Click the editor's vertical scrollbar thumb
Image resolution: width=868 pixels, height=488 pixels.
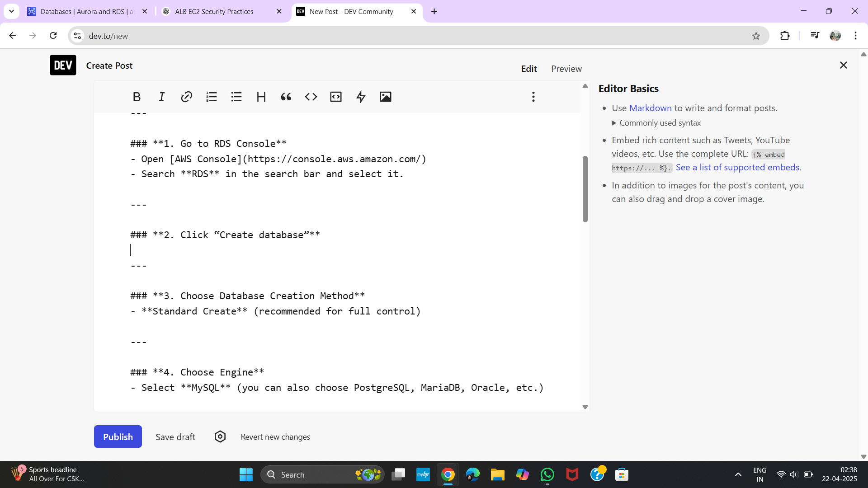pos(585,189)
